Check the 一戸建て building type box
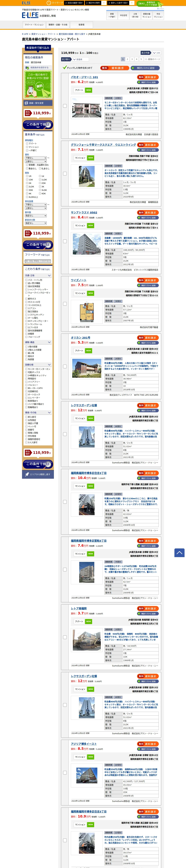 (27, 150)
